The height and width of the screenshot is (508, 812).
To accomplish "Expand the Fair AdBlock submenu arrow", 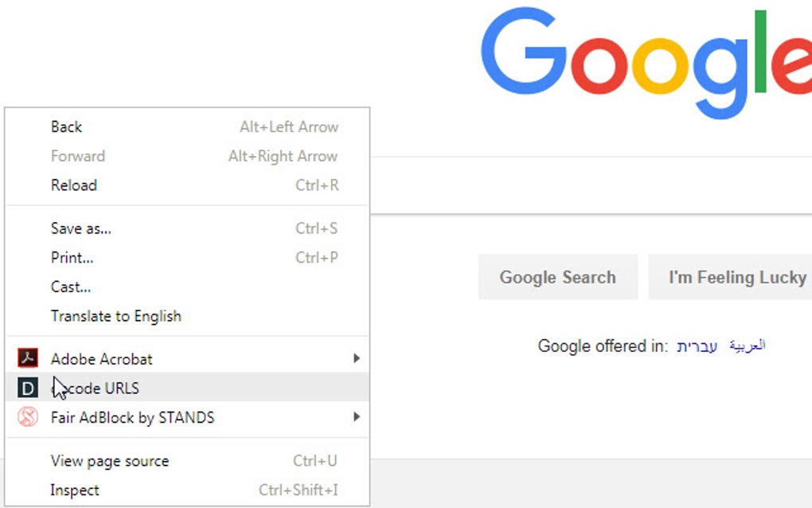I will [x=357, y=416].
